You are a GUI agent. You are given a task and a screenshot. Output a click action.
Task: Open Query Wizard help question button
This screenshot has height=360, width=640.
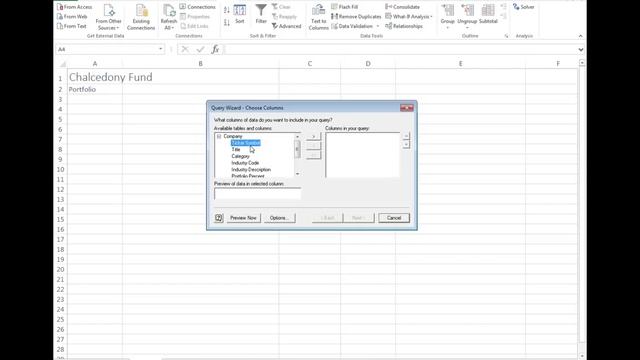tap(219, 218)
